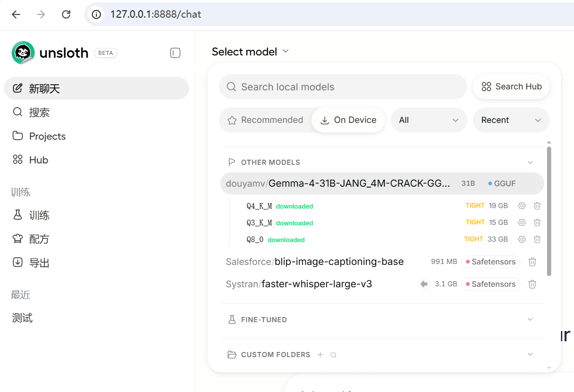Add a custom folder with plus icon

[320, 355]
